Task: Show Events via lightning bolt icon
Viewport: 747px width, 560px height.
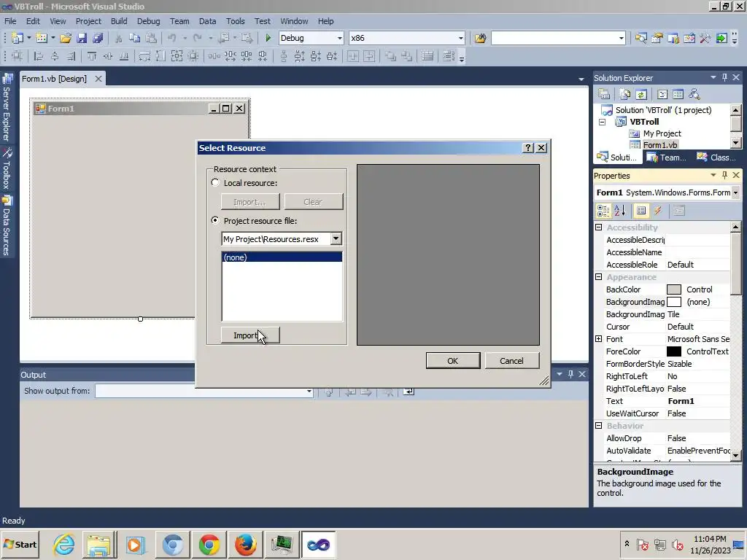Action: 657,211
